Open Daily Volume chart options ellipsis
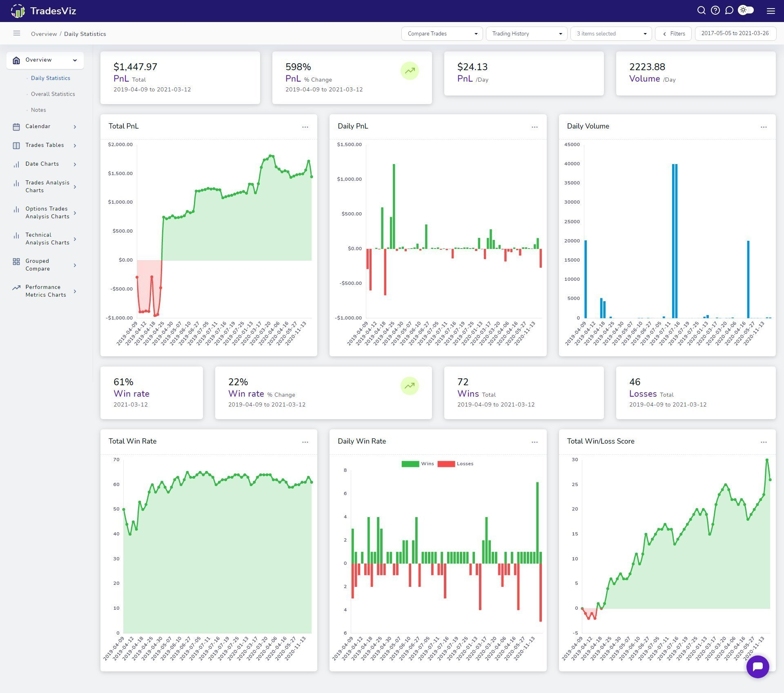The width and height of the screenshot is (784, 693). pos(763,127)
